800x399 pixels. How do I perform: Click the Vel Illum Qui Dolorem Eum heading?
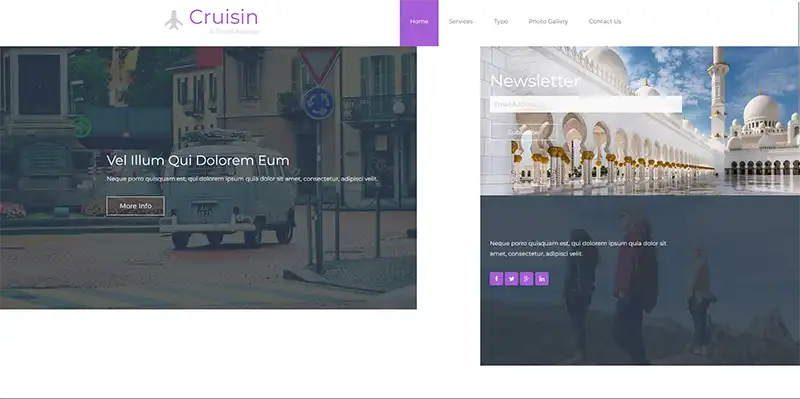[x=198, y=161]
